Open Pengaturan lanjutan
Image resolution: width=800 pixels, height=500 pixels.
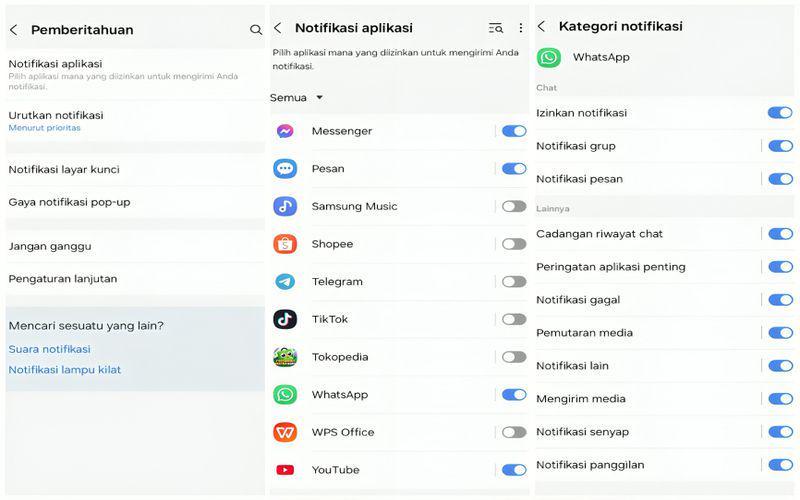click(x=135, y=279)
